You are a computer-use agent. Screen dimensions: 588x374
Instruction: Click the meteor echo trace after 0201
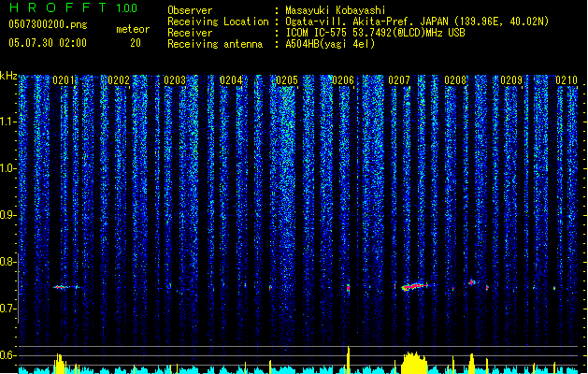coord(66,287)
